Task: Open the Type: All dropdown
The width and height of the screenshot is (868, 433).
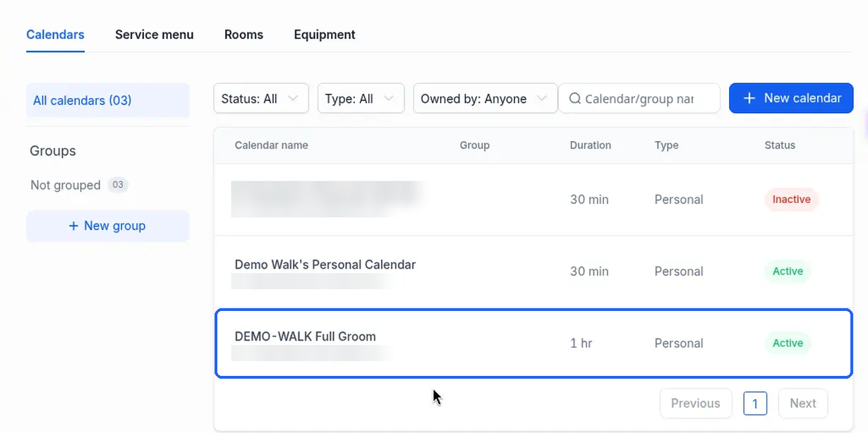Action: coord(361,99)
